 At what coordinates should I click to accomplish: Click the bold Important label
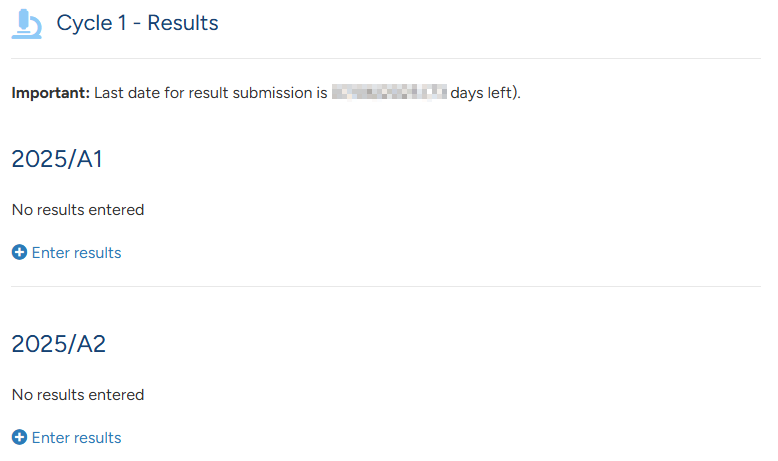[x=51, y=93]
